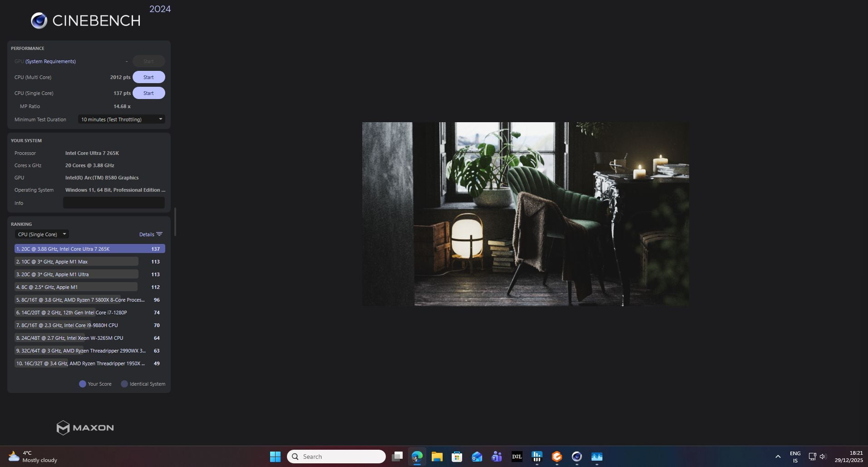This screenshot has height=467, width=868.
Task: Switch to Cinebench via its taskbar icon
Action: 577,457
